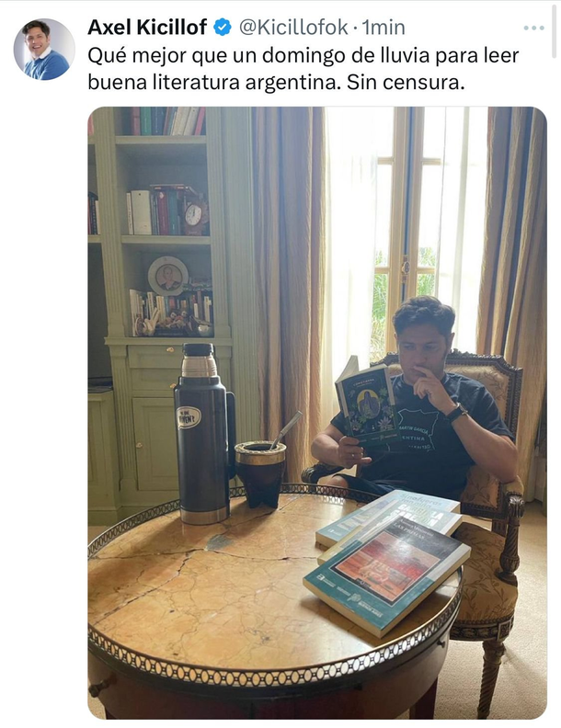The width and height of the screenshot is (561, 728).
Task: Click the mate gourd in the photo
Action: tap(260, 473)
